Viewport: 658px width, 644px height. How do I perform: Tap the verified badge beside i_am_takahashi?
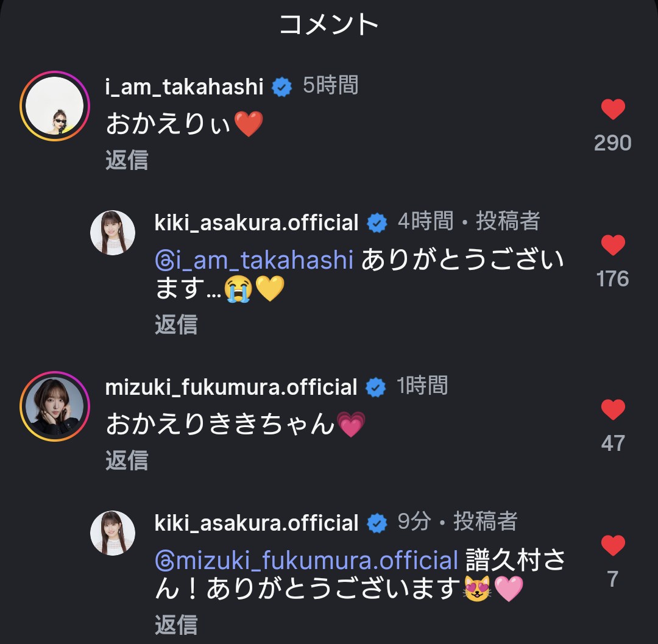(x=281, y=87)
